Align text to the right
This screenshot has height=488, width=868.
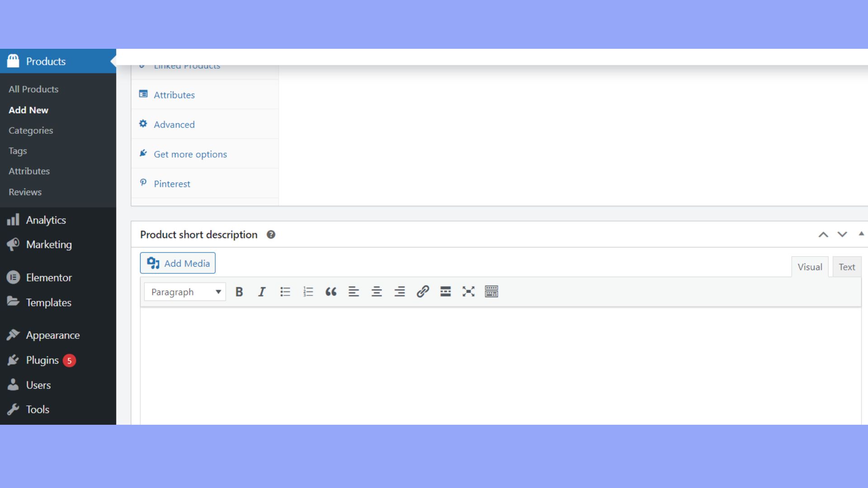[400, 291]
